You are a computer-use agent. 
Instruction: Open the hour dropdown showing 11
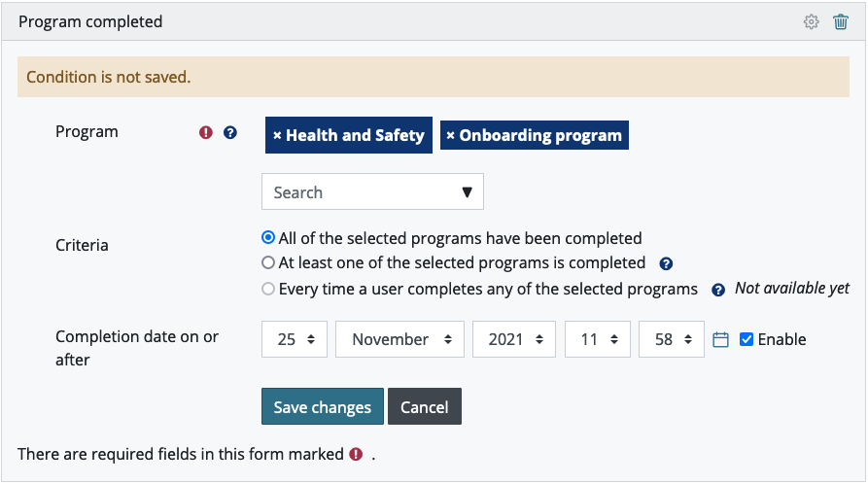pos(597,339)
